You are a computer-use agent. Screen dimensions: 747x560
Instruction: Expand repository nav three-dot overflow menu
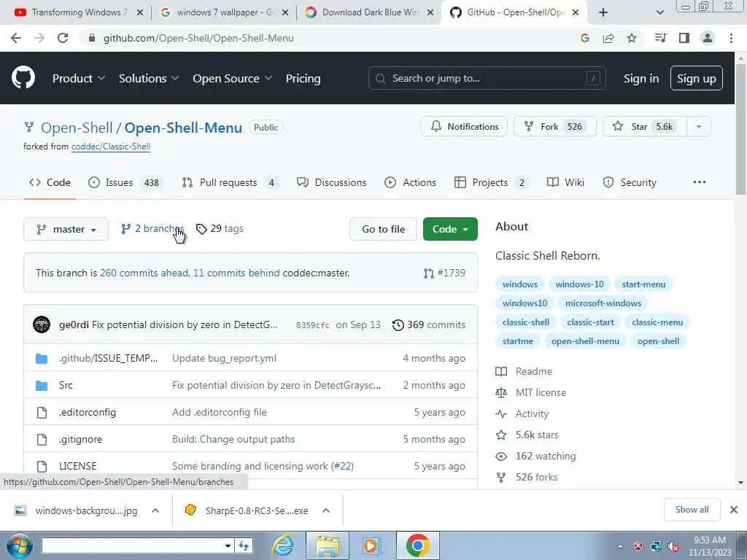(x=700, y=182)
